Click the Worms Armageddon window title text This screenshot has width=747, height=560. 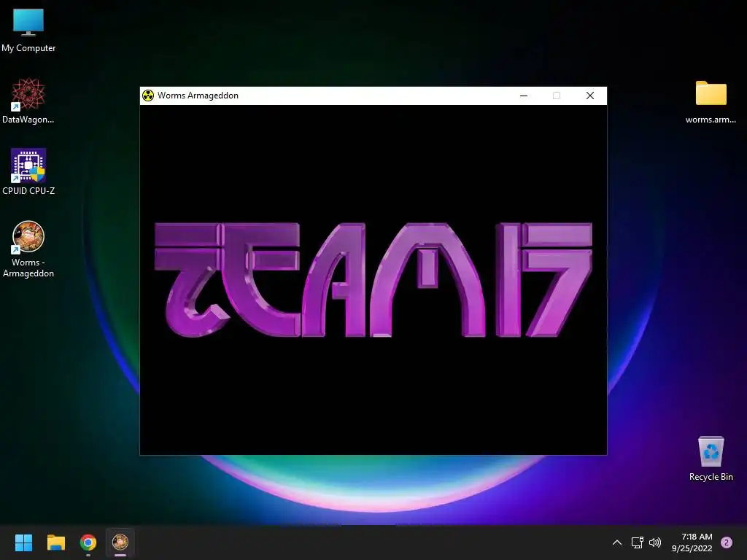(x=198, y=96)
